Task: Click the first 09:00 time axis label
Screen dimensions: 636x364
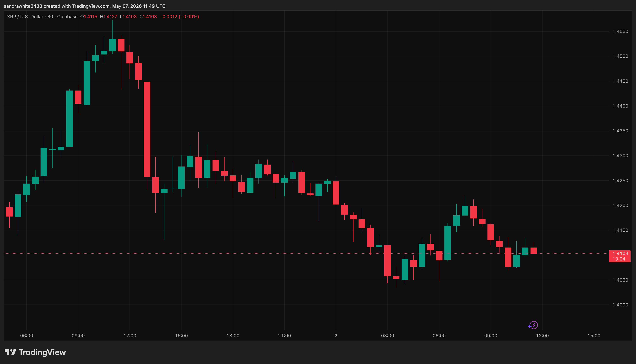Action: (x=78, y=336)
